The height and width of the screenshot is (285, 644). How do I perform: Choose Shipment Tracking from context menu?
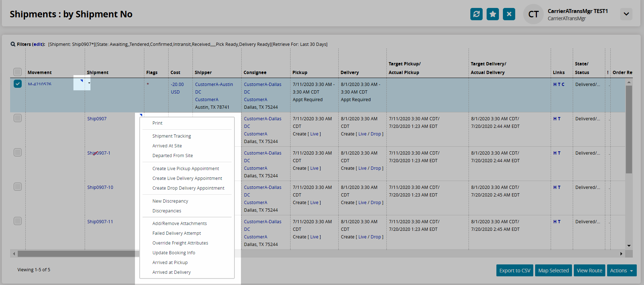171,136
